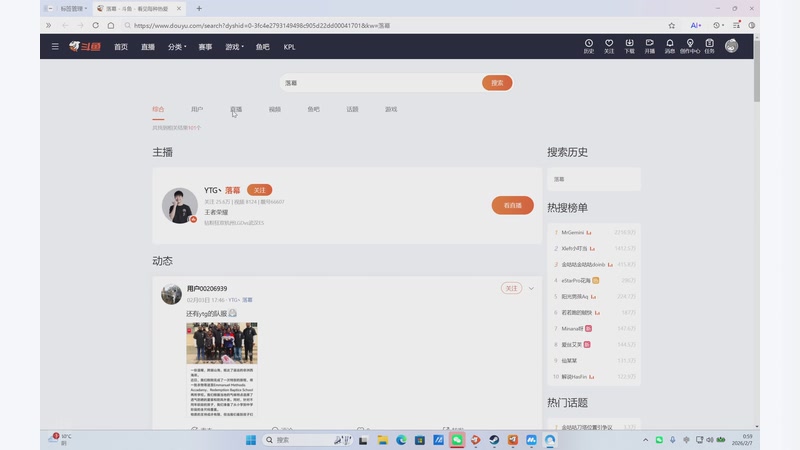Image resolution: width=800 pixels, height=450 pixels.
Task: Reload the page with refresh icon
Action: 95,25
